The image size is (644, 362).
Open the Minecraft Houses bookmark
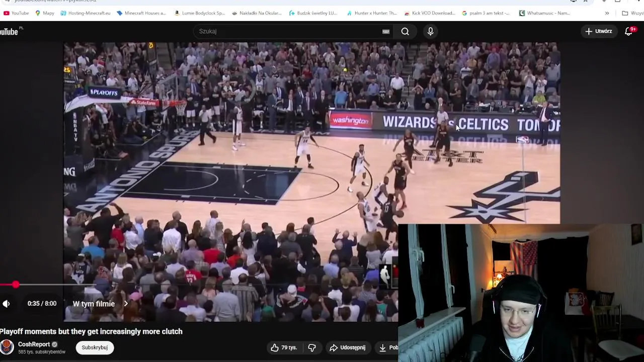tap(141, 13)
